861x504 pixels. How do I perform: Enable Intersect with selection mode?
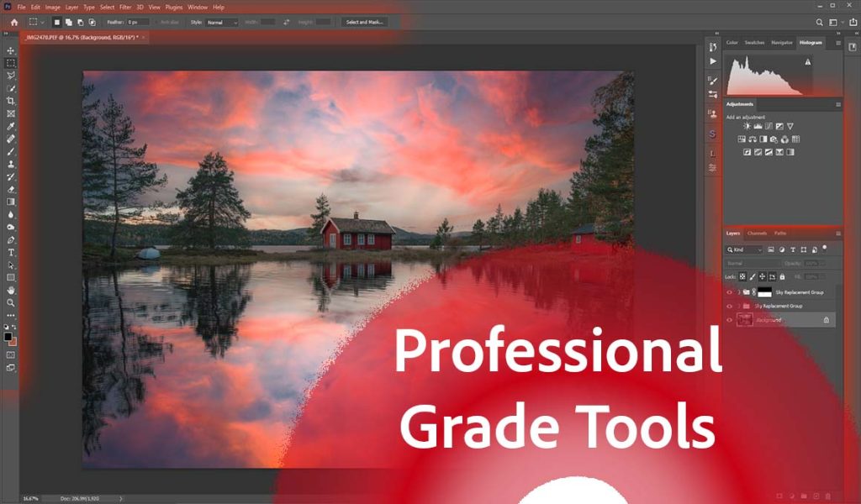point(92,23)
